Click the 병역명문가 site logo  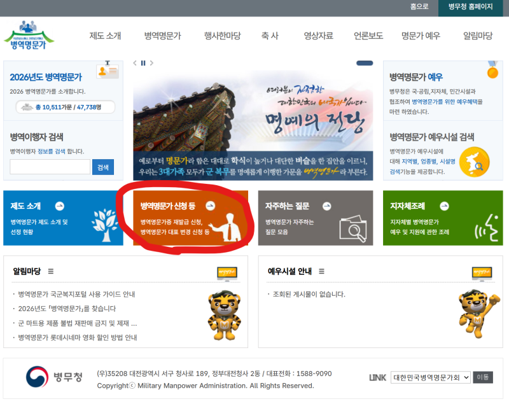pyautogui.click(x=29, y=36)
